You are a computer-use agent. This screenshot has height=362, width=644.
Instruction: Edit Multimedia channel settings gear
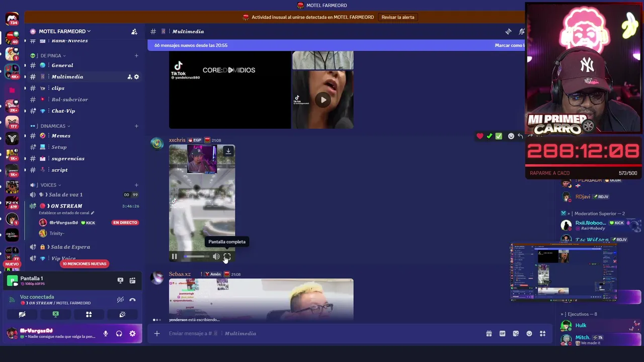coord(136,77)
